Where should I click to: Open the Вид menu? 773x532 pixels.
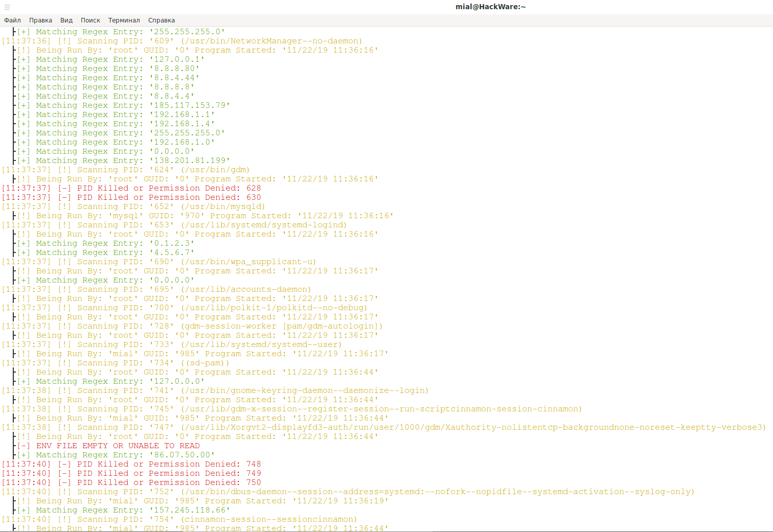pos(66,20)
